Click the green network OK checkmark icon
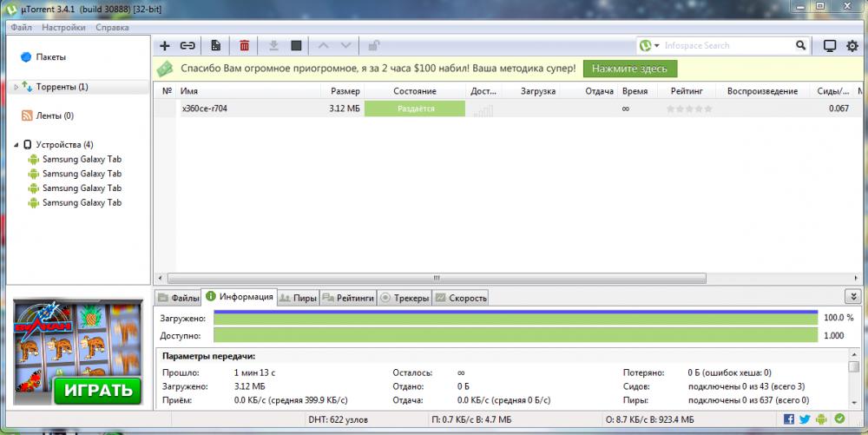Viewport: 868px width, 435px height. click(x=839, y=419)
